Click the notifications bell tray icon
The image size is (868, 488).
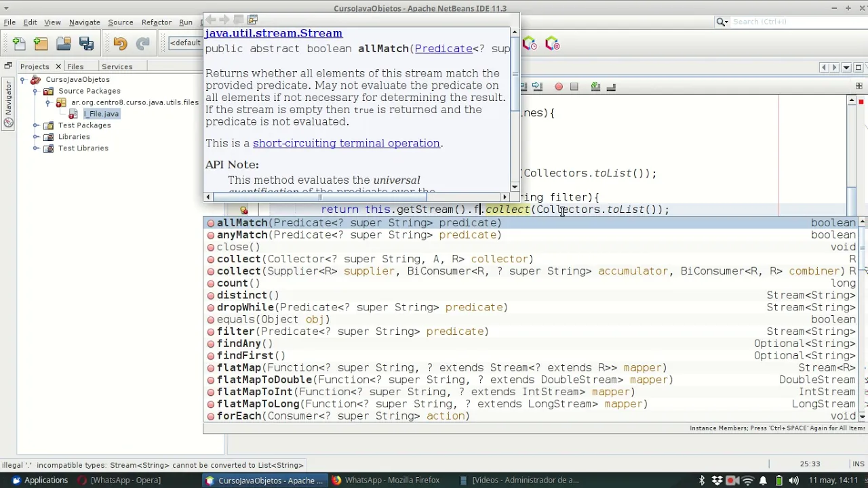(762, 481)
